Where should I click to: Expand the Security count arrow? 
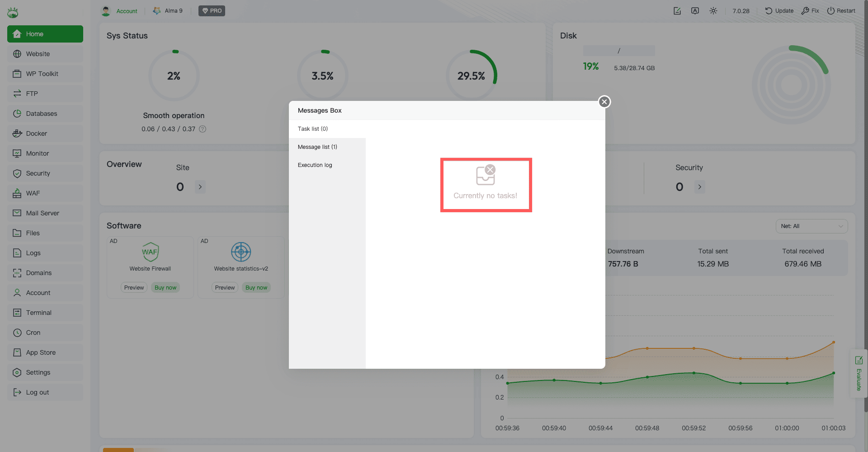pyautogui.click(x=699, y=187)
